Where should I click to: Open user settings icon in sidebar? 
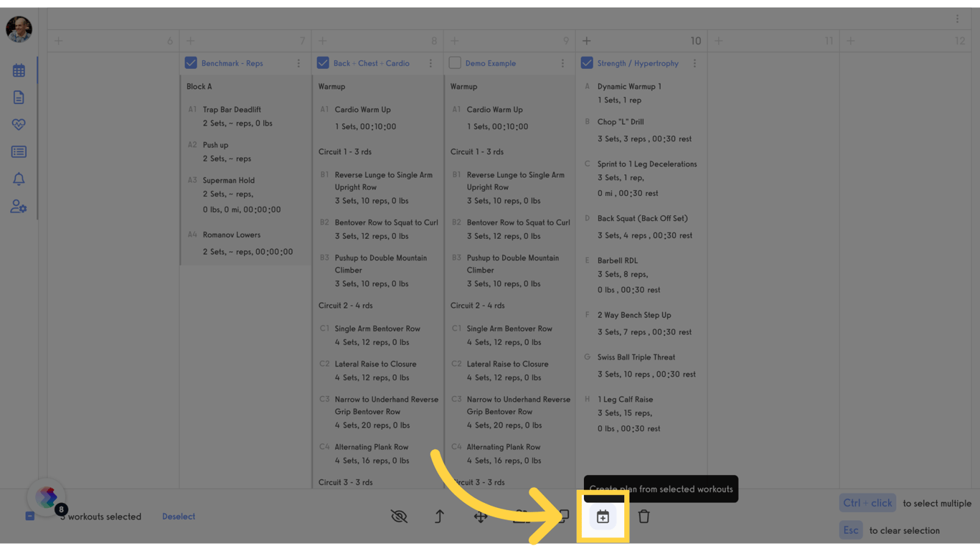[x=19, y=207]
